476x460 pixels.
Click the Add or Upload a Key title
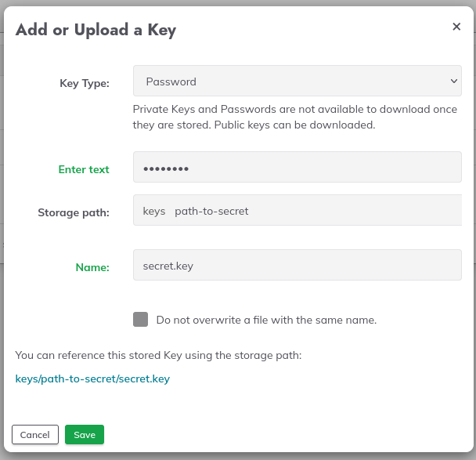pos(96,30)
